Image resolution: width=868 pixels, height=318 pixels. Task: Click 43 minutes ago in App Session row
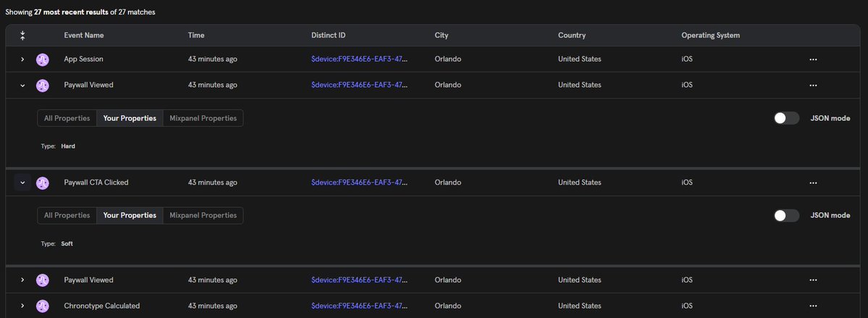pyautogui.click(x=213, y=59)
